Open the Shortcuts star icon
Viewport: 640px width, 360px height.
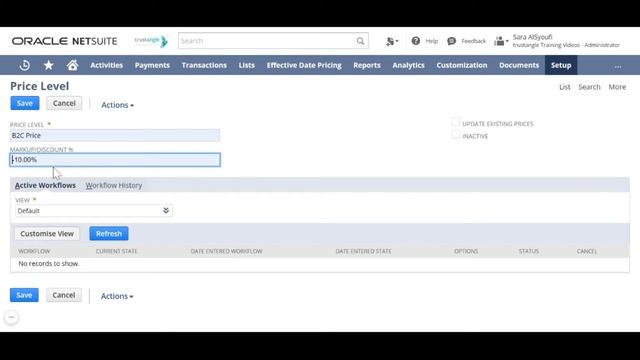tap(49, 65)
